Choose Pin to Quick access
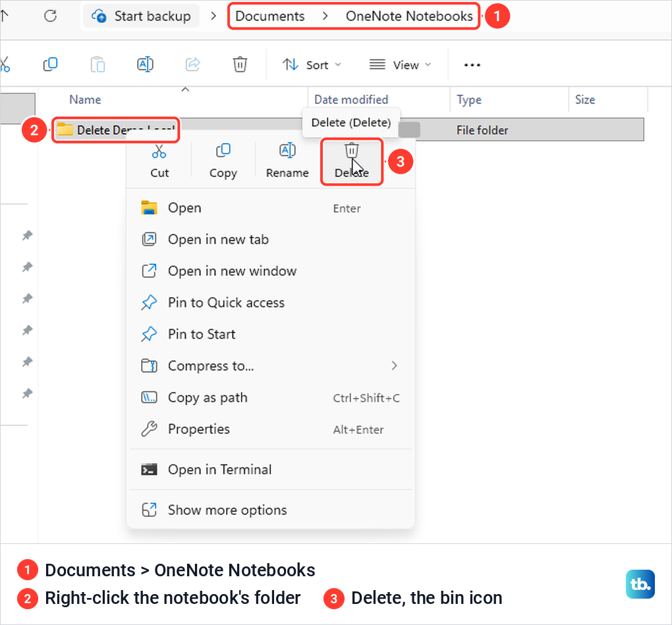 click(x=271, y=303)
